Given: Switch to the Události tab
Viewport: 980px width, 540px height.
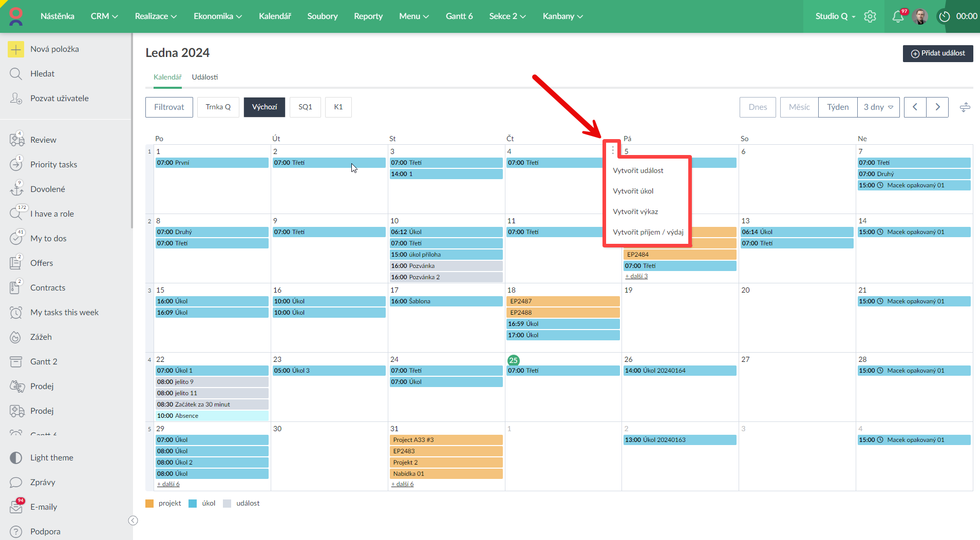Looking at the screenshot, I should coord(204,77).
